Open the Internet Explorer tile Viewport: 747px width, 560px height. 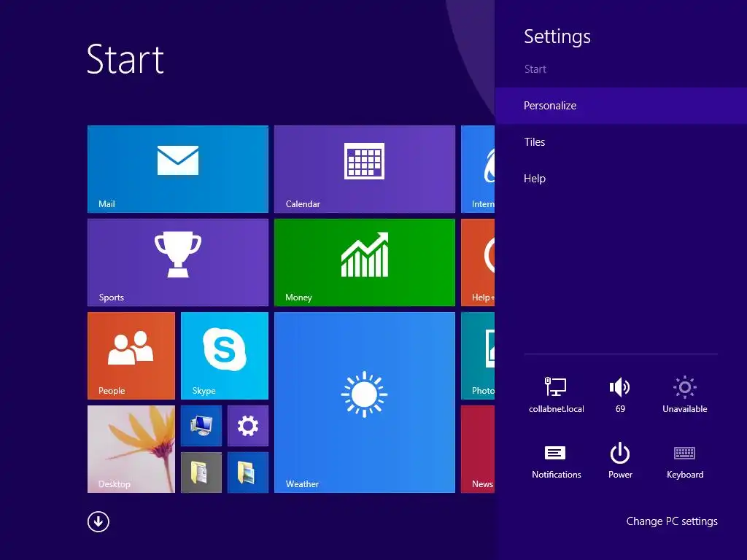(x=478, y=169)
